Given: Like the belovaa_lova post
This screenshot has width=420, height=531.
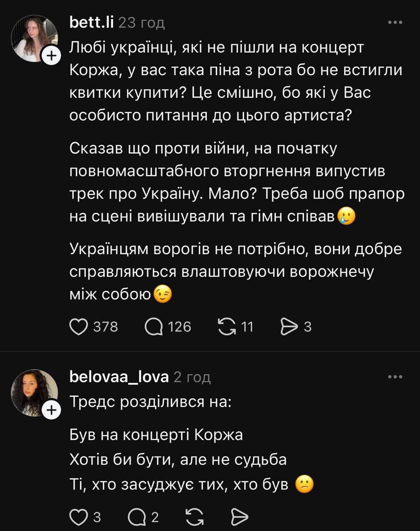Looking at the screenshot, I should tap(78, 517).
